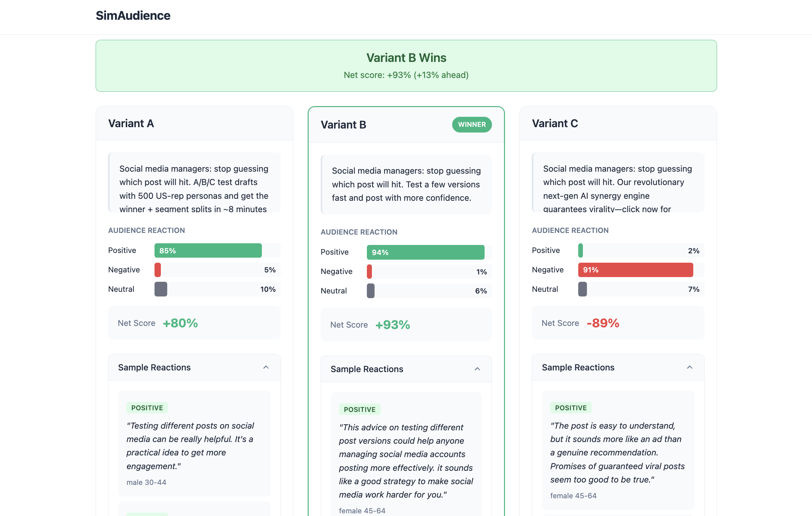The height and width of the screenshot is (516, 812).
Task: Select the Variant A post text box
Action: tap(194, 183)
